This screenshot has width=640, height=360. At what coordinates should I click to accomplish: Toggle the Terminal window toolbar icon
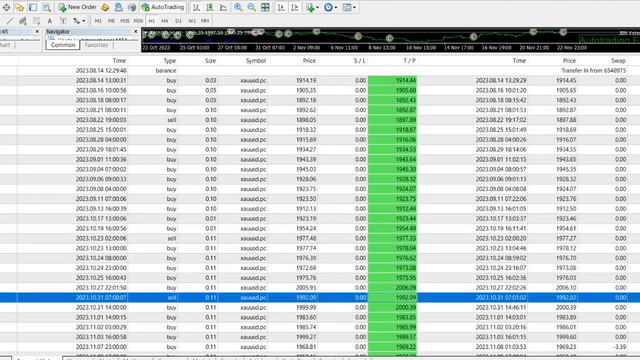pyautogui.click(x=33, y=7)
